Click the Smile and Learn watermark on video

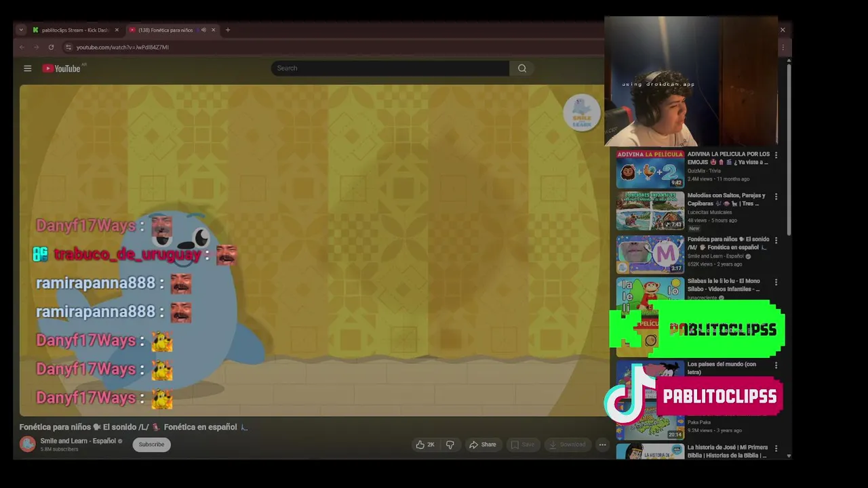pos(582,113)
